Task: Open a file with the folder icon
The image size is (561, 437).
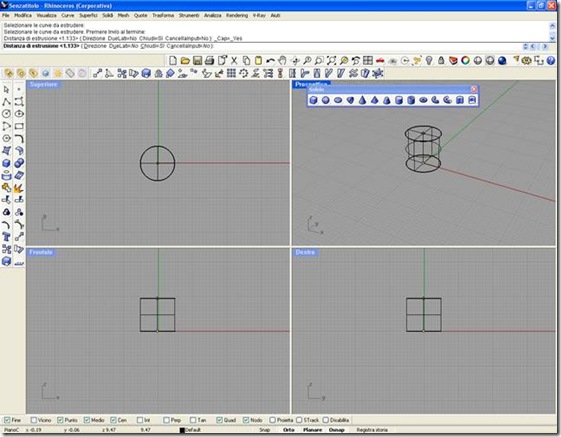Action: pyautogui.click(x=185, y=60)
